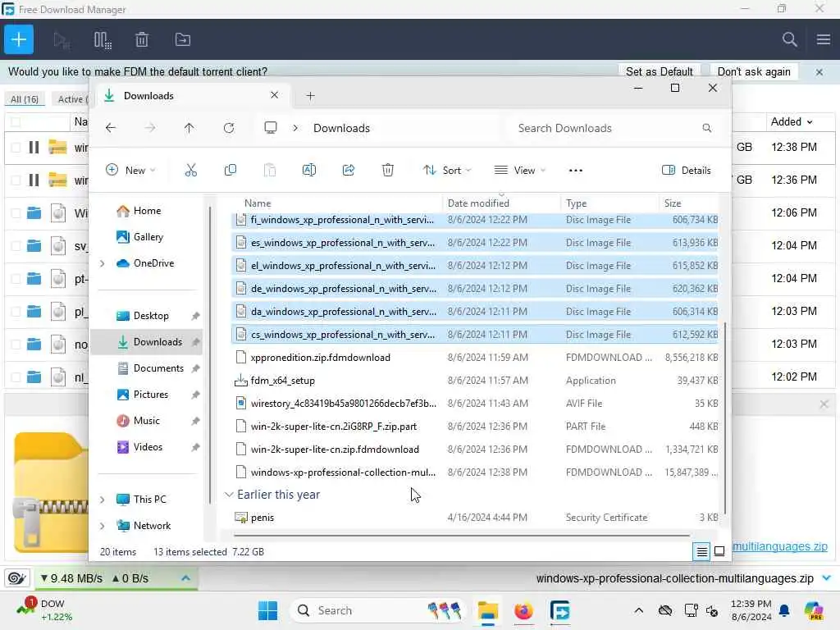Sort by the Size column header
Viewport: 840px width, 630px height.
(673, 203)
